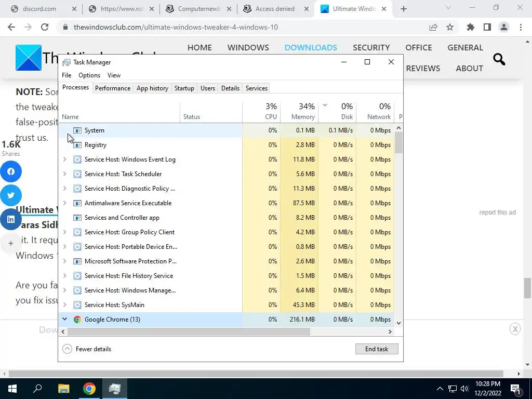Show hidden tray icons chevron
Viewport: 532px width, 399px height.
(x=440, y=389)
